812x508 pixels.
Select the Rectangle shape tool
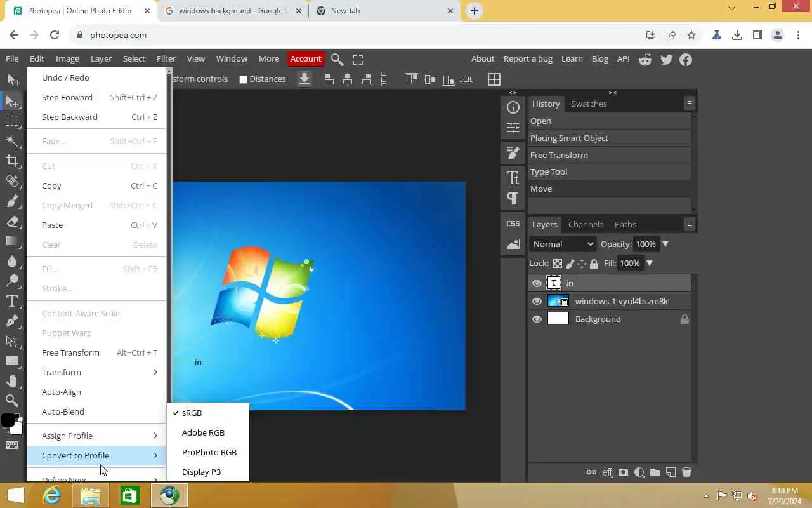pyautogui.click(x=12, y=361)
